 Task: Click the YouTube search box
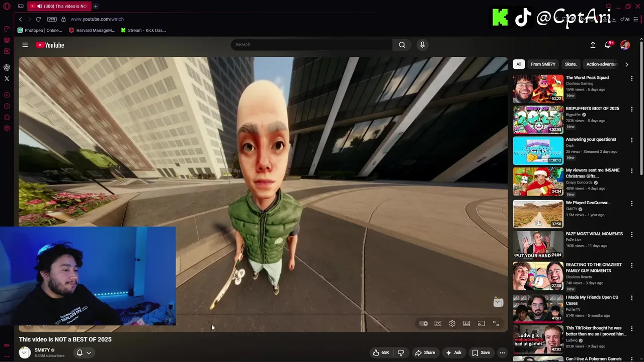[x=312, y=45]
